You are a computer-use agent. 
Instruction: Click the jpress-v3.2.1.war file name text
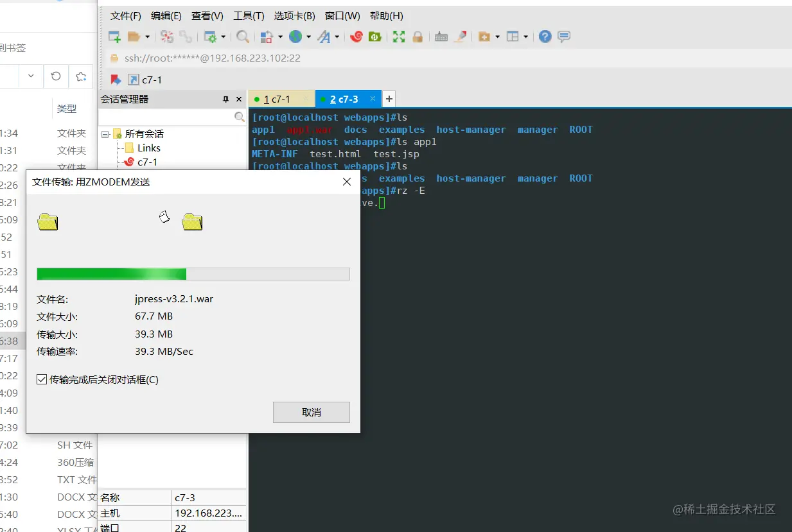click(174, 299)
